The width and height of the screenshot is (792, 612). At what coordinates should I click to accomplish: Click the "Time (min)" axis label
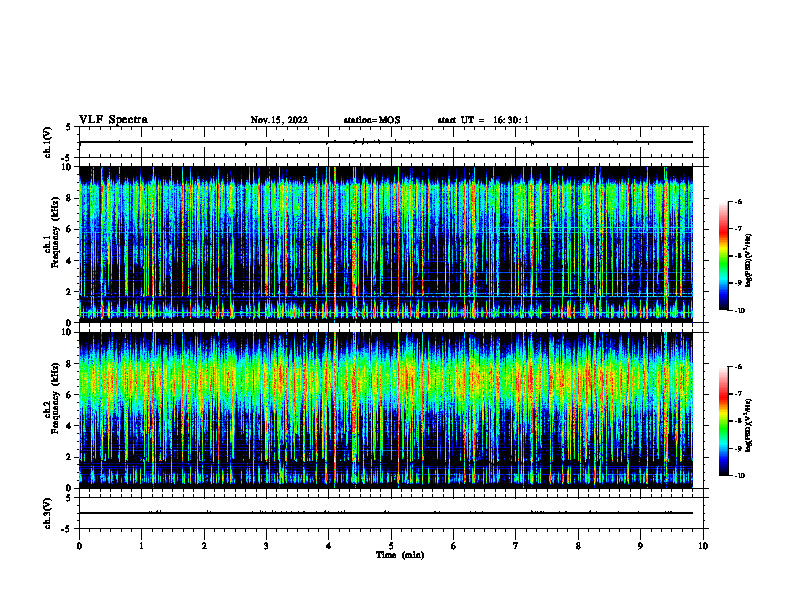(400, 555)
